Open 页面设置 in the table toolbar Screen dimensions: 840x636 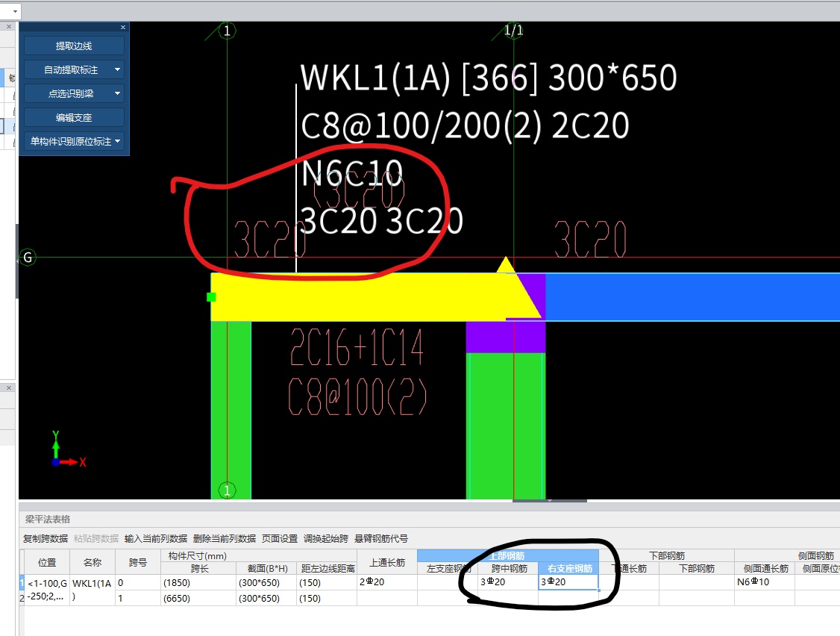pyautogui.click(x=280, y=538)
